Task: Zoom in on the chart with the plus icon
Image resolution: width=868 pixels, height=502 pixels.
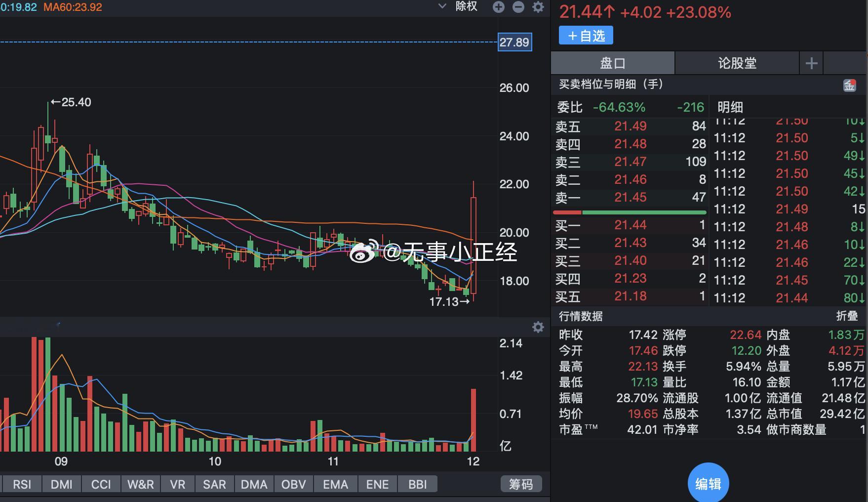Action: 498,7
